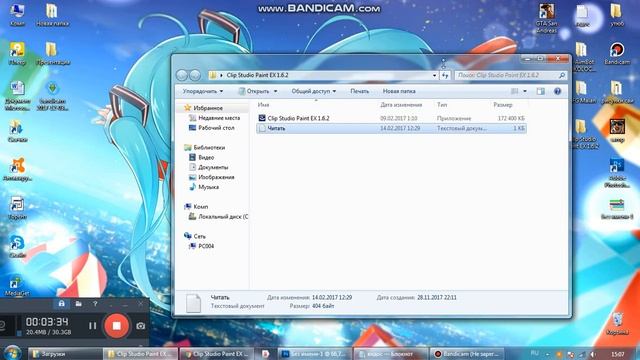The width and height of the screenshot is (640, 360).
Task: Switch to Блокнот taskbar window
Action: click(391, 354)
